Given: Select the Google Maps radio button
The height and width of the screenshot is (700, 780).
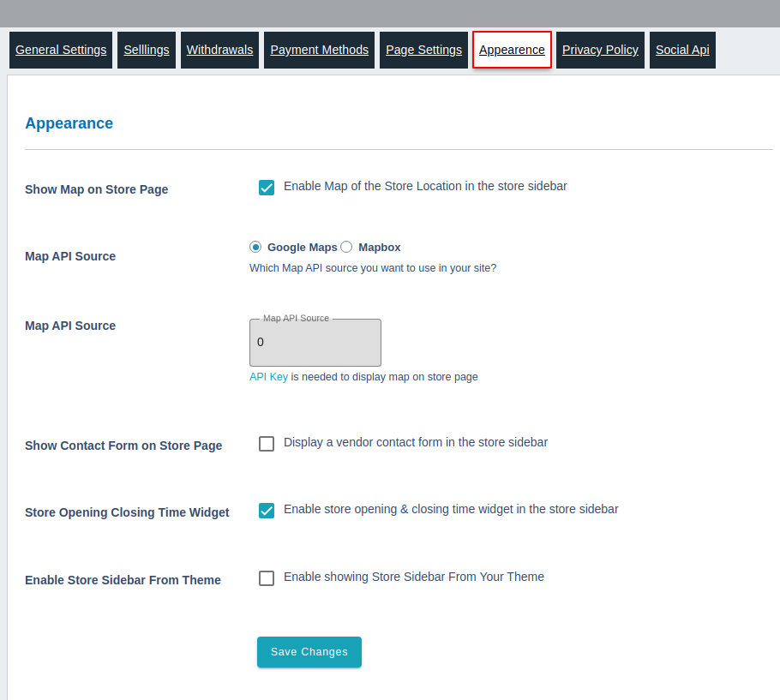Looking at the screenshot, I should pos(255,246).
